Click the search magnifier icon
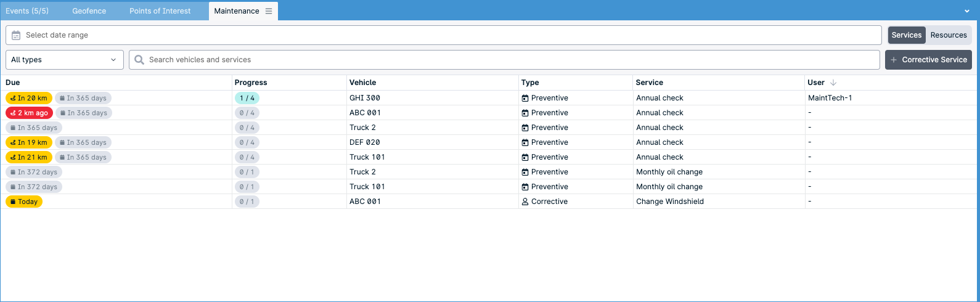This screenshot has width=980, height=302. coord(139,60)
